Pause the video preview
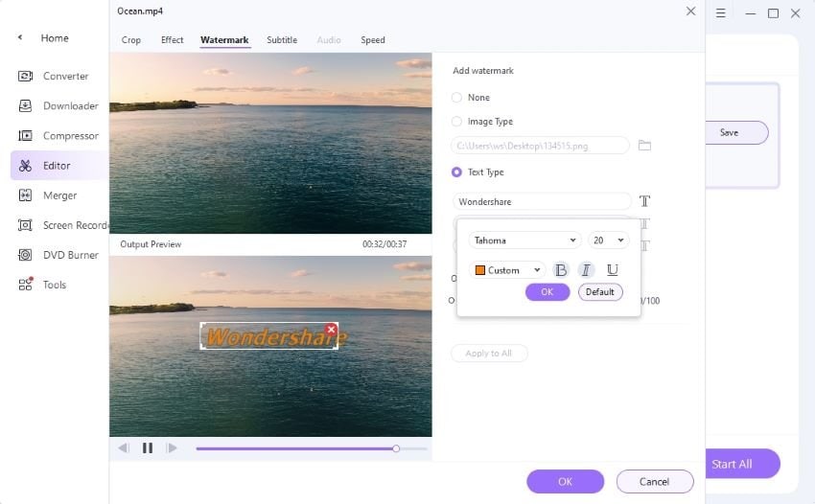Image resolution: width=815 pixels, height=504 pixels. pos(148,447)
